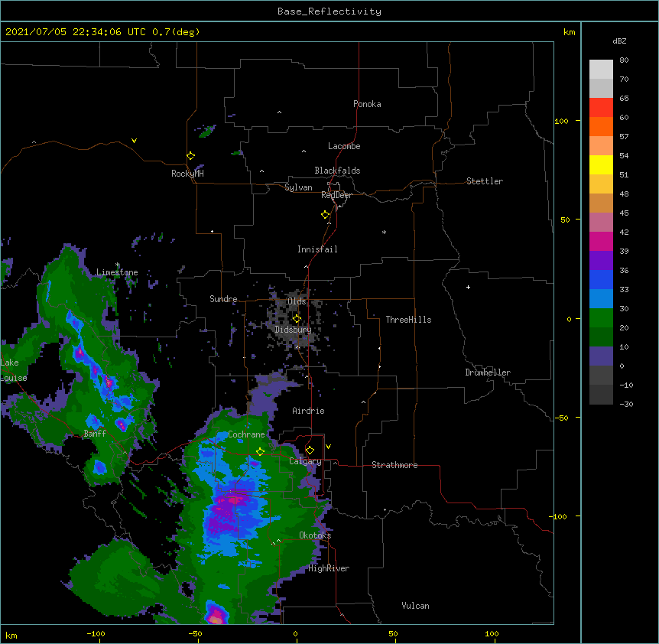Select the Lacombe city label
The image size is (659, 644).
point(344,146)
